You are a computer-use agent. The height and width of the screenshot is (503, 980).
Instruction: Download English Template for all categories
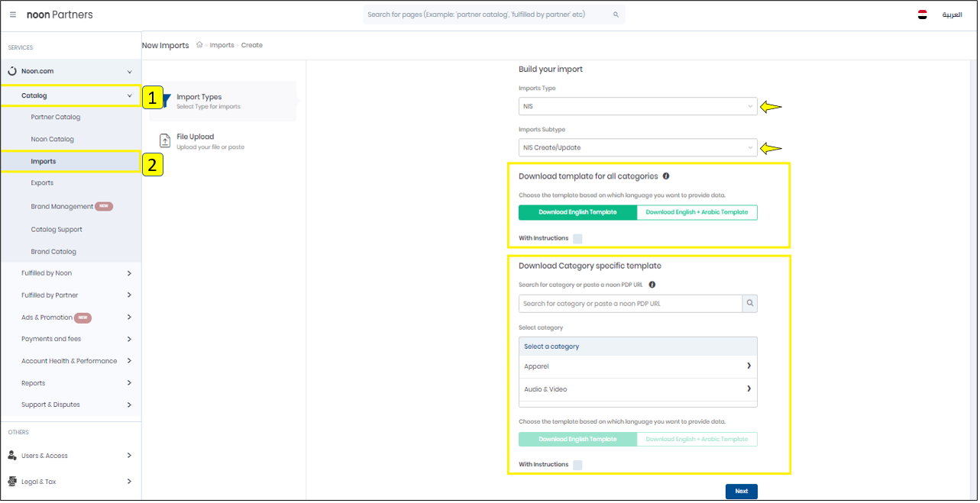[x=577, y=212]
